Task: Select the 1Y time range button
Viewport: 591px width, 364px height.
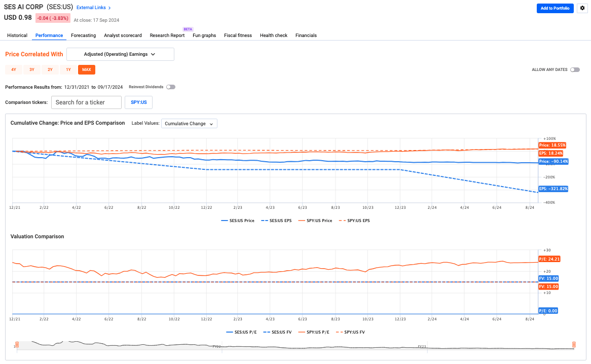Action: (68, 70)
